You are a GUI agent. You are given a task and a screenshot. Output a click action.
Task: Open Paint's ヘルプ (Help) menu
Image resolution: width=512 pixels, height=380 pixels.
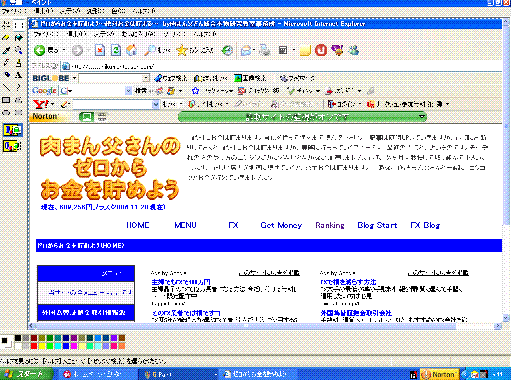144,11
